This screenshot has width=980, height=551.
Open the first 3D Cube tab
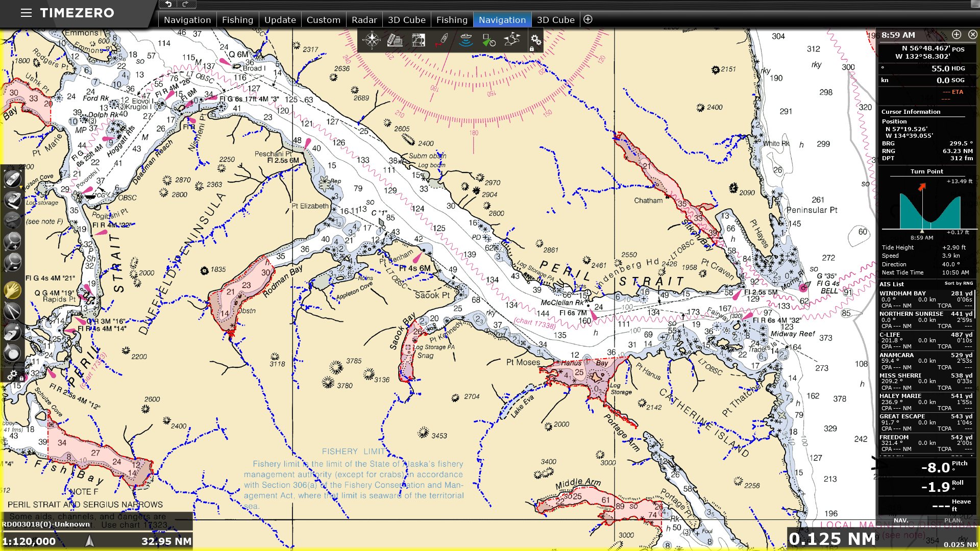point(406,20)
